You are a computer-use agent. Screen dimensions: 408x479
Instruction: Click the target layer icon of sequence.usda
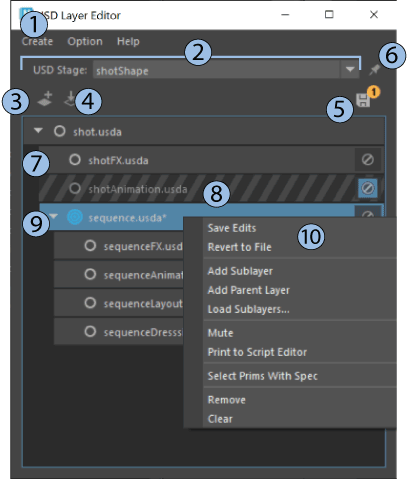[x=75, y=217]
